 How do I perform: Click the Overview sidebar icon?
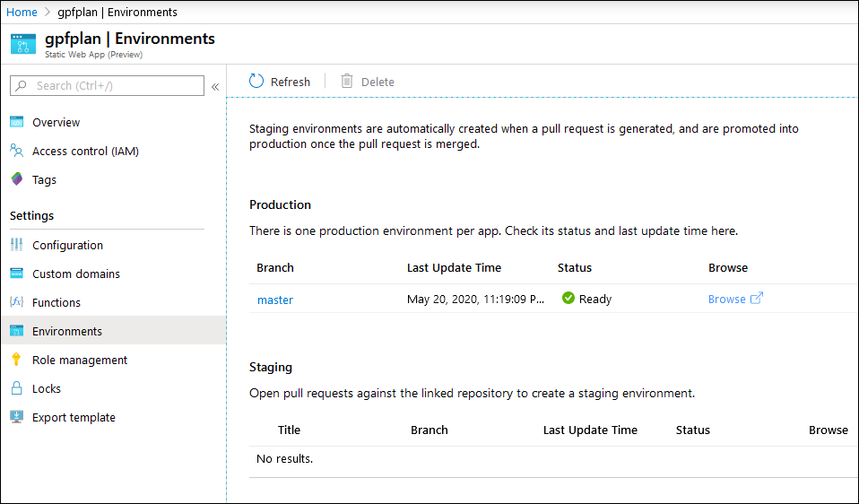coord(17,122)
